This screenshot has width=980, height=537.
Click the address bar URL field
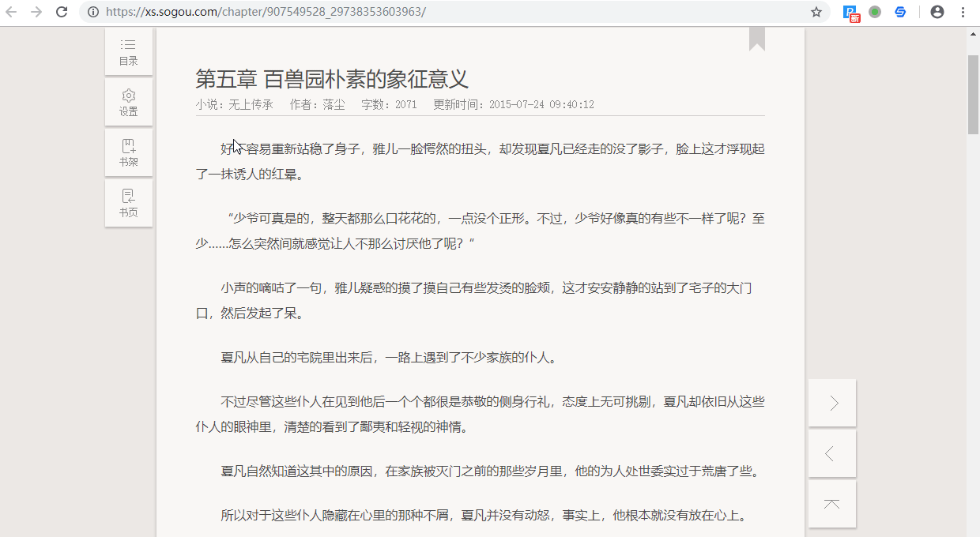tap(395, 12)
